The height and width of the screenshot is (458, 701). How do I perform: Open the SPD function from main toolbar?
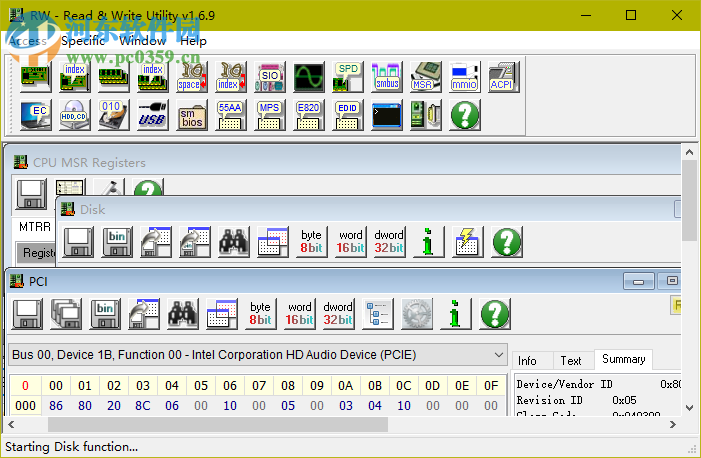tap(347, 76)
